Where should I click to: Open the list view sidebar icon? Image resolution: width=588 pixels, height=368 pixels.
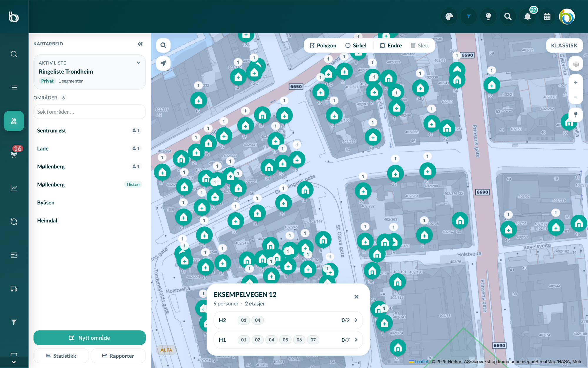[14, 87]
